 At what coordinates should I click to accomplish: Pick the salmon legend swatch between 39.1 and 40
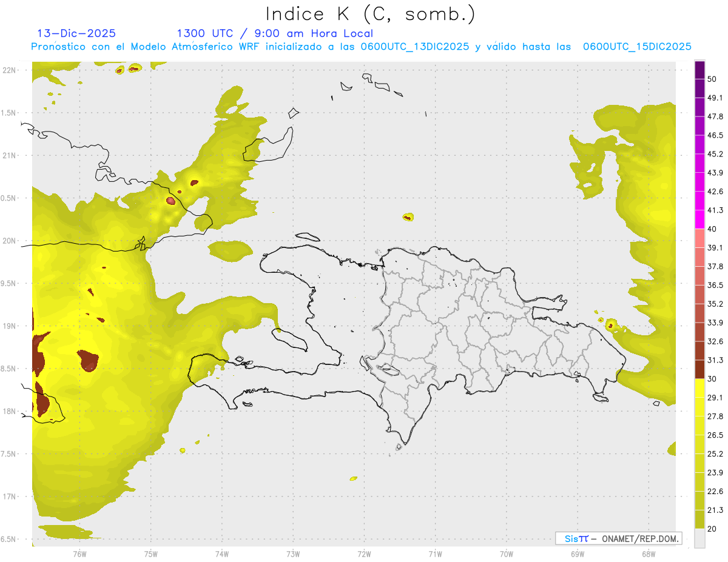(699, 238)
